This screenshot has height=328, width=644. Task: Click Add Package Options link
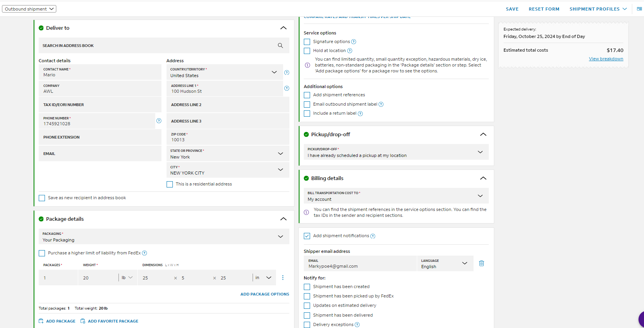point(265,294)
